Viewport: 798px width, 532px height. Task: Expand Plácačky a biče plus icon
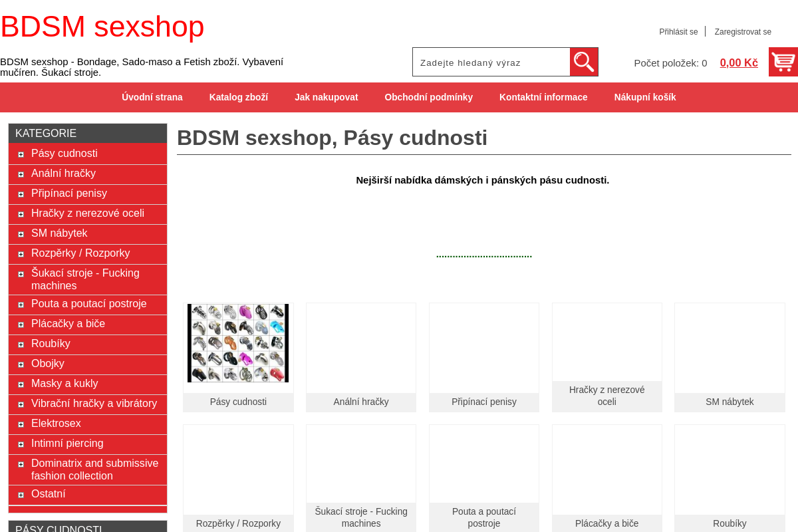(x=21, y=325)
